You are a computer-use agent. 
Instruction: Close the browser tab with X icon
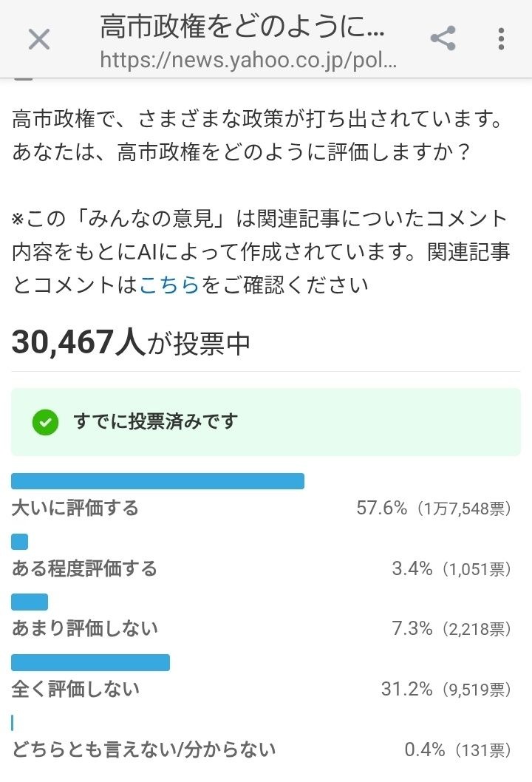[x=38, y=39]
